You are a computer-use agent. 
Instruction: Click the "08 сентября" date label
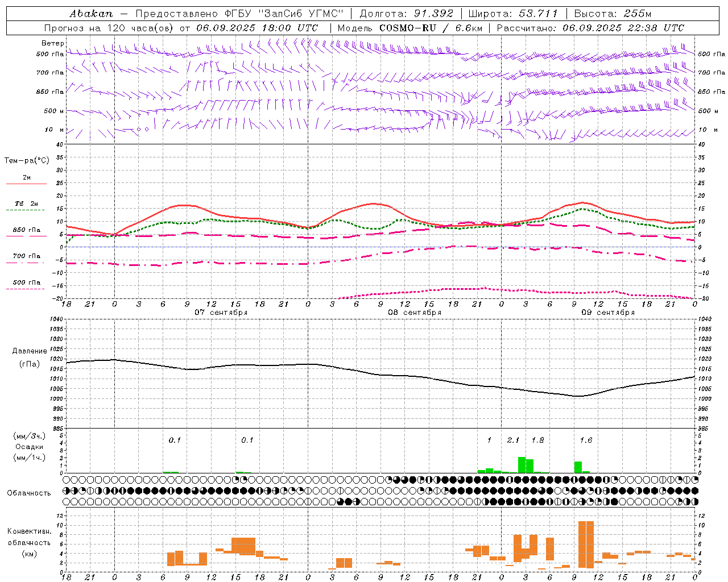[414, 312]
